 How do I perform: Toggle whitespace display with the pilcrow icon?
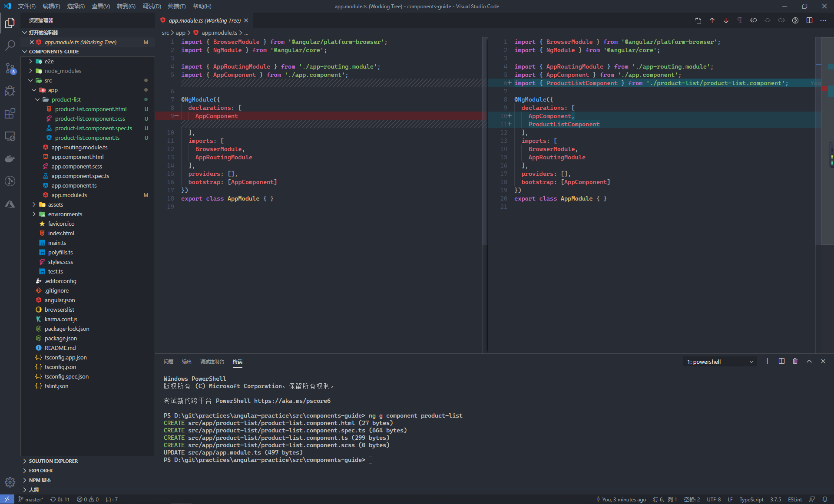740,20
